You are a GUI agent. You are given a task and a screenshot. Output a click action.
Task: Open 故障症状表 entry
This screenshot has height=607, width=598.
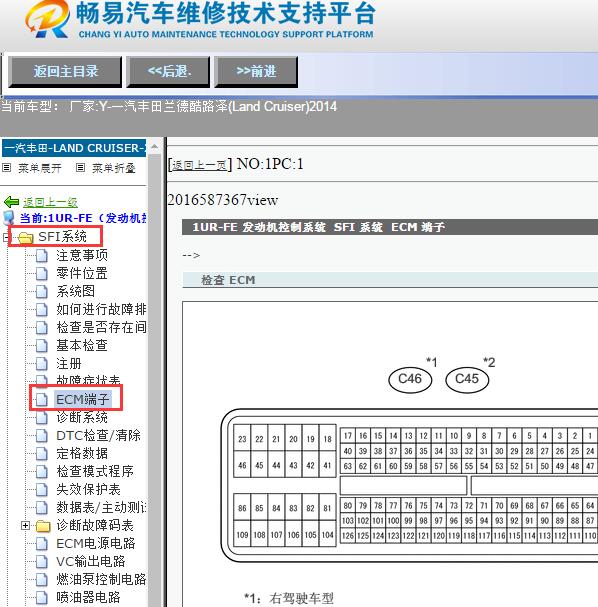(x=88, y=380)
